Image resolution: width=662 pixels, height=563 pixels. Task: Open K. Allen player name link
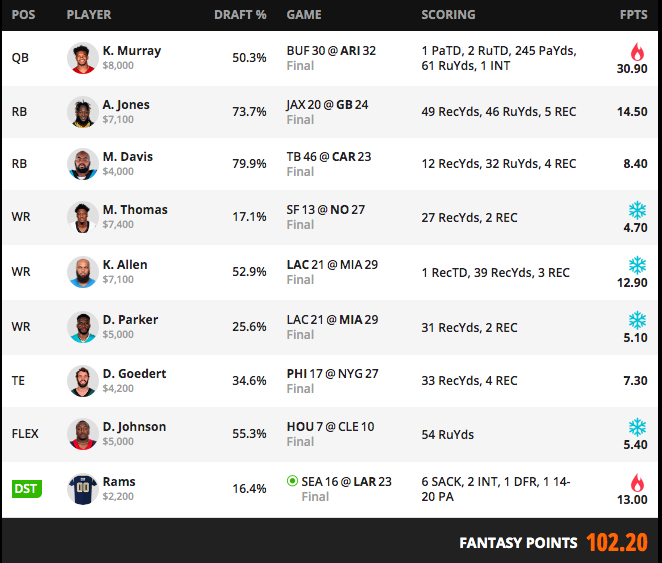tap(125, 265)
